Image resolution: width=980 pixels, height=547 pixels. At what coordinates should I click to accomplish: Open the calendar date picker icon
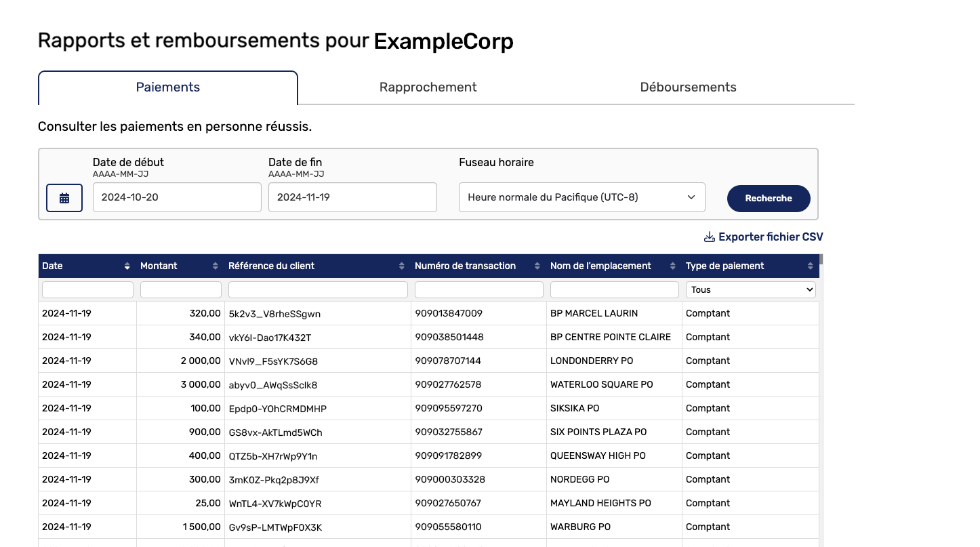coord(64,198)
